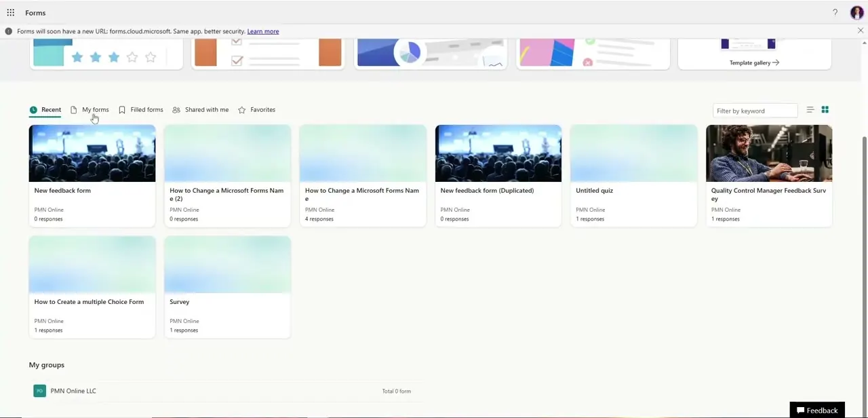The image size is (868, 418).
Task: Open the form with 4 responses
Action: (363, 175)
